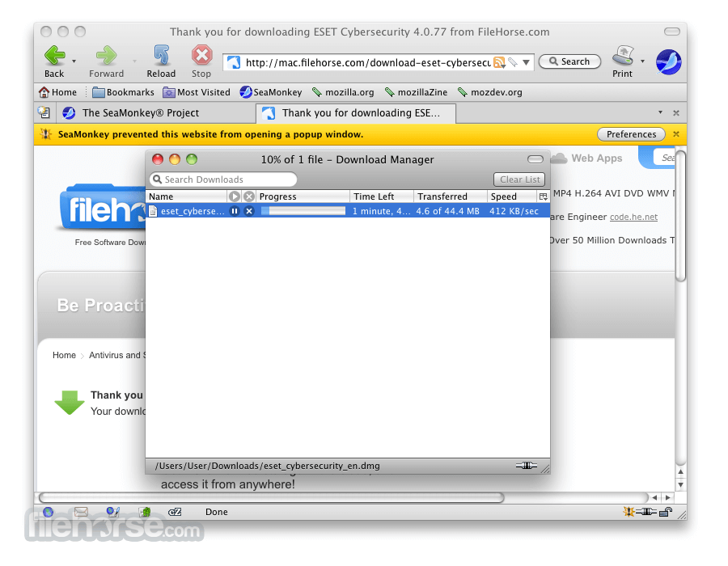Open the mozilla.org bookmark
The height and width of the screenshot is (566, 728).
[x=343, y=92]
